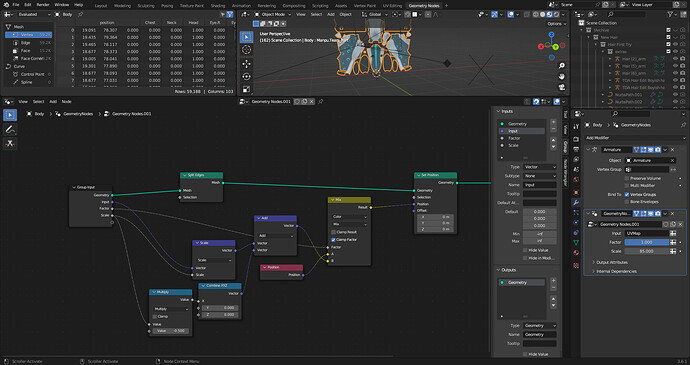Choose the Move tool in 3D viewport
This screenshot has height=365, width=690.
(x=246, y=63)
